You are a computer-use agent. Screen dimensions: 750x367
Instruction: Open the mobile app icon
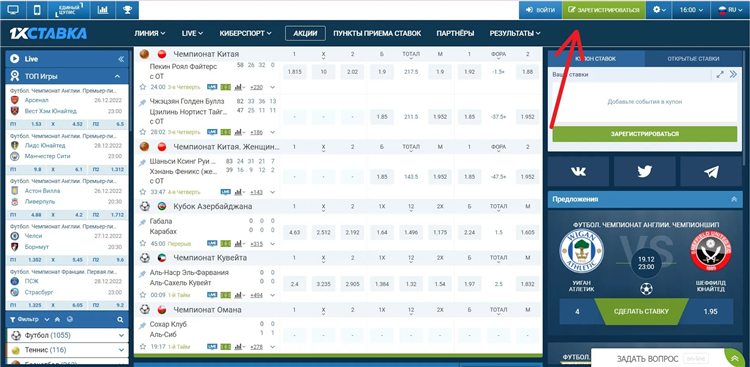(x=37, y=10)
